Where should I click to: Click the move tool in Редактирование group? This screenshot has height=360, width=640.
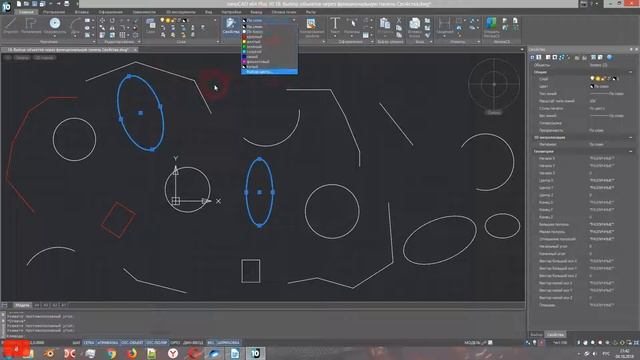tap(102, 20)
